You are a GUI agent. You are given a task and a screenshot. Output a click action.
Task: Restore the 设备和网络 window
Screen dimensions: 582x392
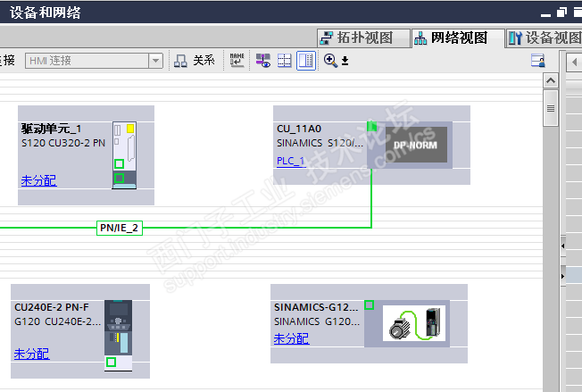point(562,13)
